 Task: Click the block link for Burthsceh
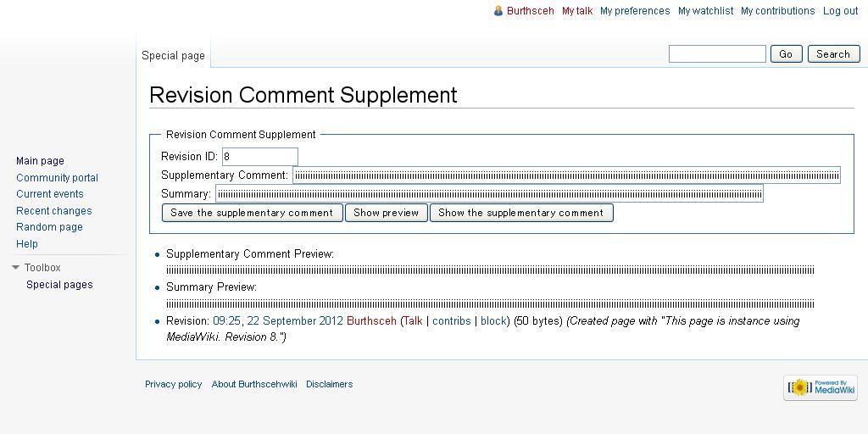point(493,321)
